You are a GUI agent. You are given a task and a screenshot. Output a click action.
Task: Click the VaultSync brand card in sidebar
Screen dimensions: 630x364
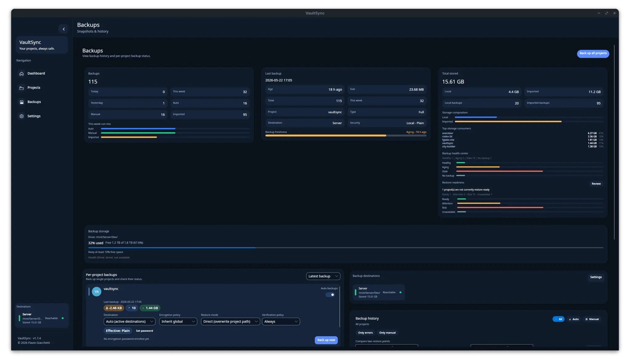tap(42, 45)
